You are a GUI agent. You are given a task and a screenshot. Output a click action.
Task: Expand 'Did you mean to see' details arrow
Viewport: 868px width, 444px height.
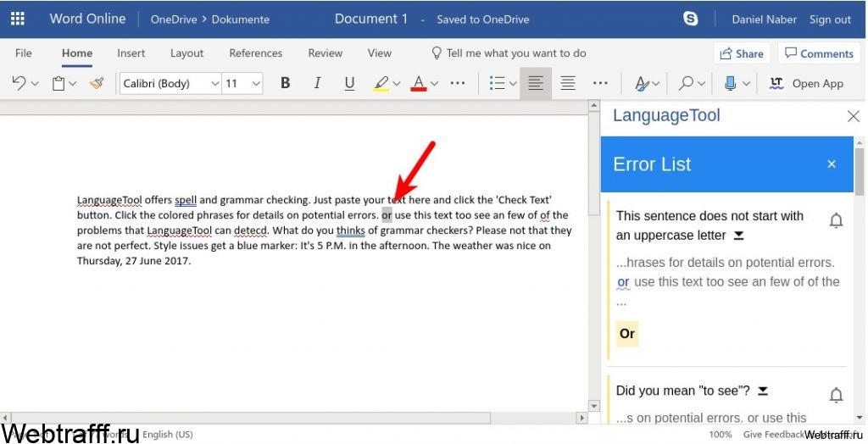763,391
